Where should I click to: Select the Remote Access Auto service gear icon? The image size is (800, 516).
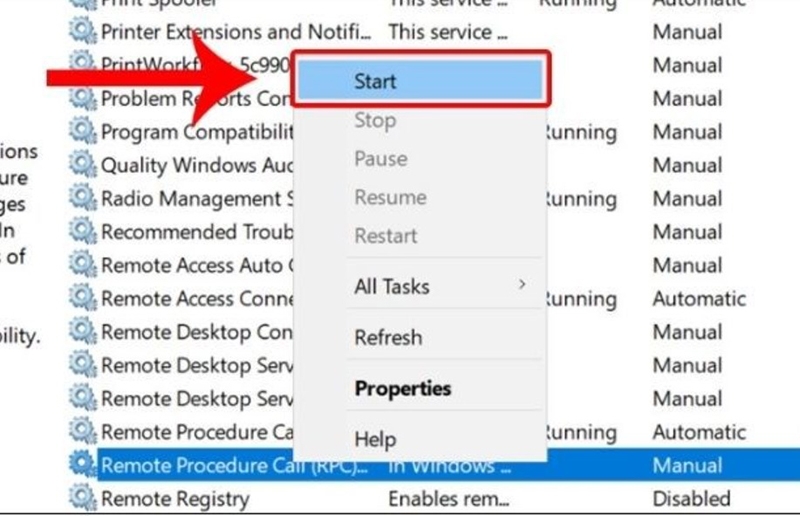coord(82,264)
